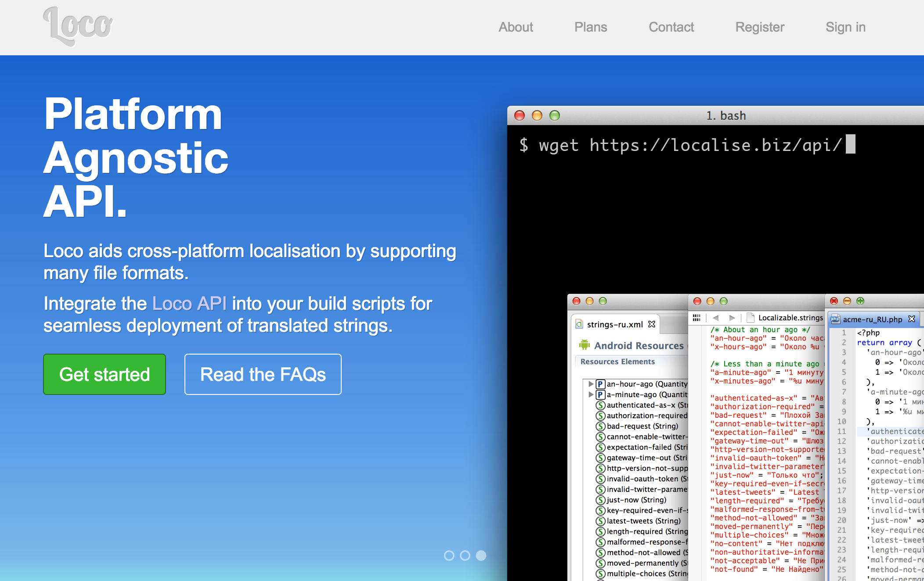Screen dimensions: 924x581
Task: Close the acme-ru_RU.php tab
Action: tap(912, 319)
